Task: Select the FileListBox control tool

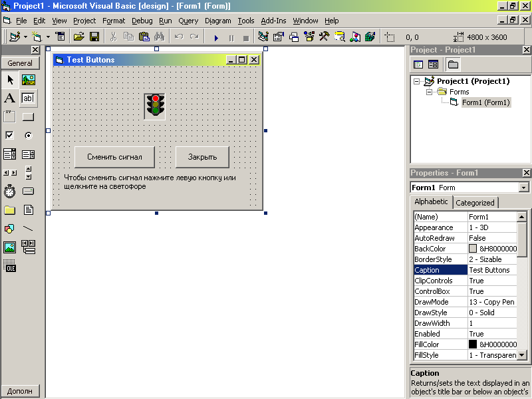Action: [x=29, y=210]
